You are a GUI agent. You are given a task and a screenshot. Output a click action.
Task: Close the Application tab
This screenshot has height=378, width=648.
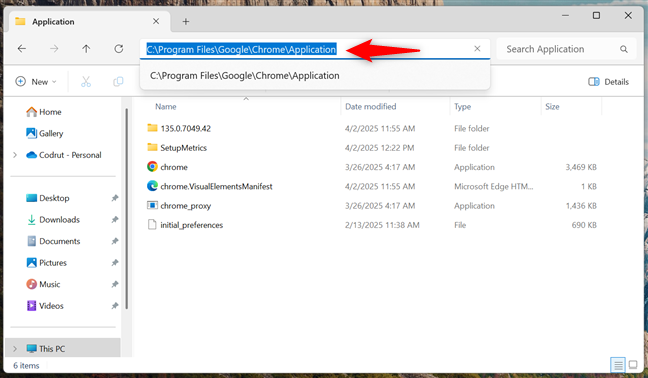(x=156, y=21)
